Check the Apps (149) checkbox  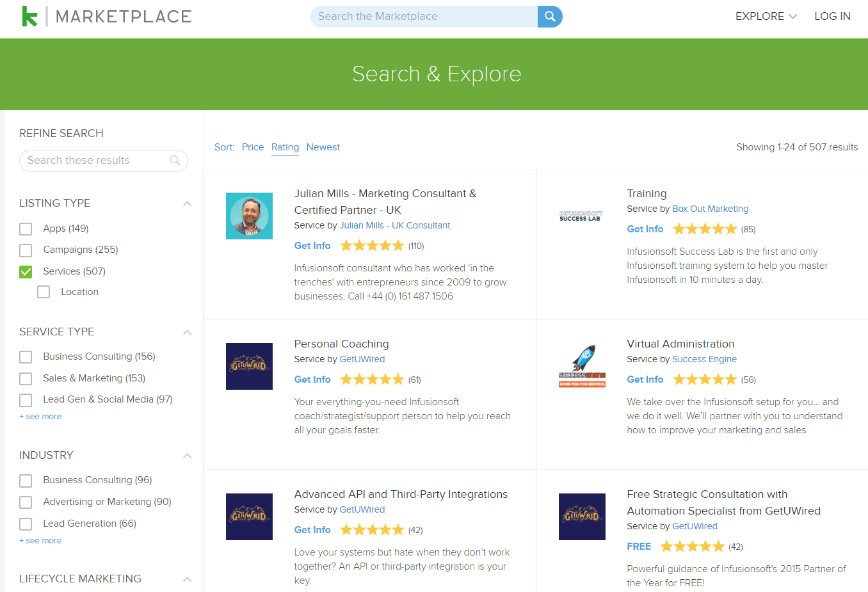click(26, 229)
